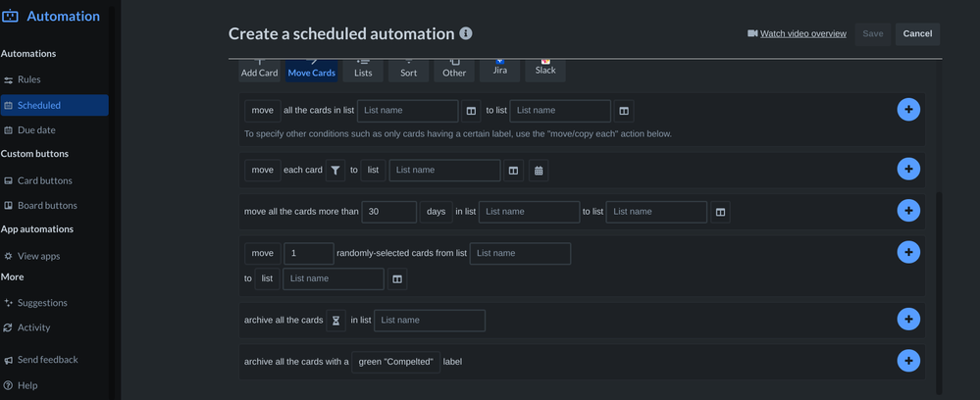Open Slack action tab

click(x=545, y=70)
